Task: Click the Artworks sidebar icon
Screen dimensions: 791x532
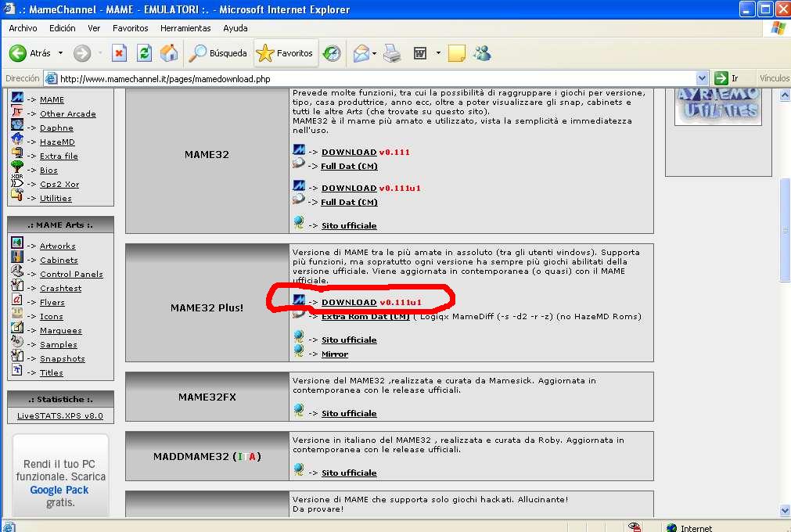Action: (x=17, y=243)
